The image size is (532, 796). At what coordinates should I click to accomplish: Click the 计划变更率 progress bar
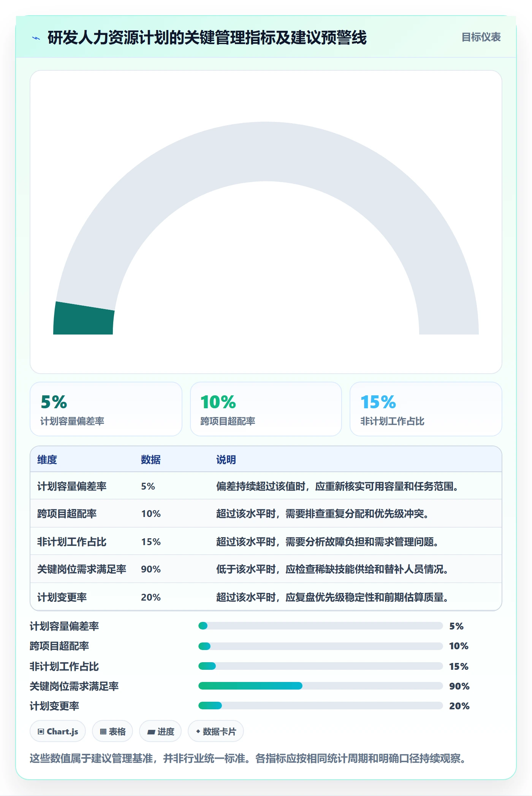[320, 706]
